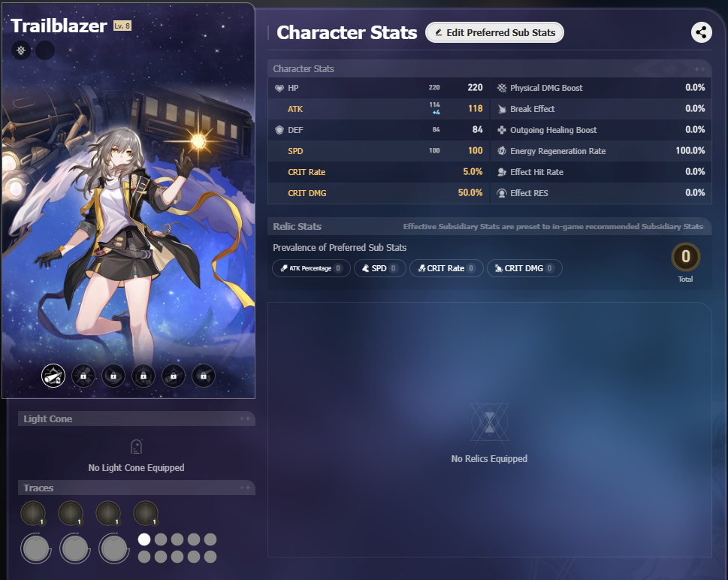
Task: Click the Effective Subsidiary Stats note
Action: (553, 227)
